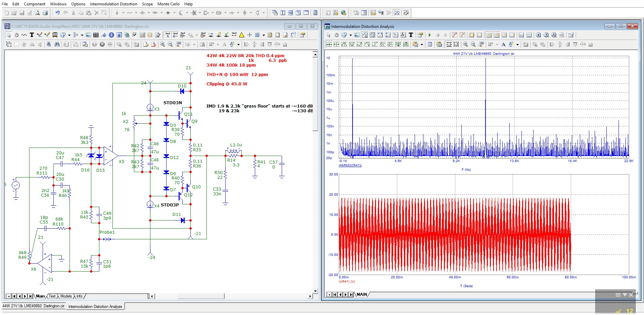
Task: Click the Peak cursor mode icon
Action: (344, 44)
